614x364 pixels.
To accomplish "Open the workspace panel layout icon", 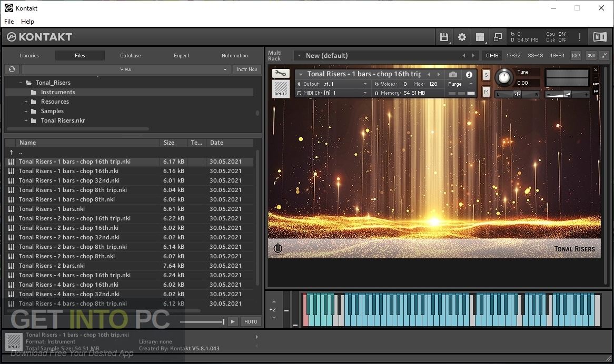I will (480, 37).
